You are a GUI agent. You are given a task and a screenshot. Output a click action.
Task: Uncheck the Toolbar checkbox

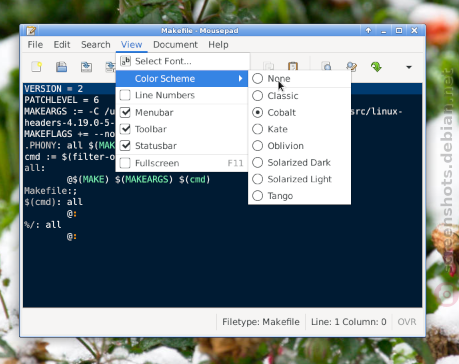pos(125,129)
